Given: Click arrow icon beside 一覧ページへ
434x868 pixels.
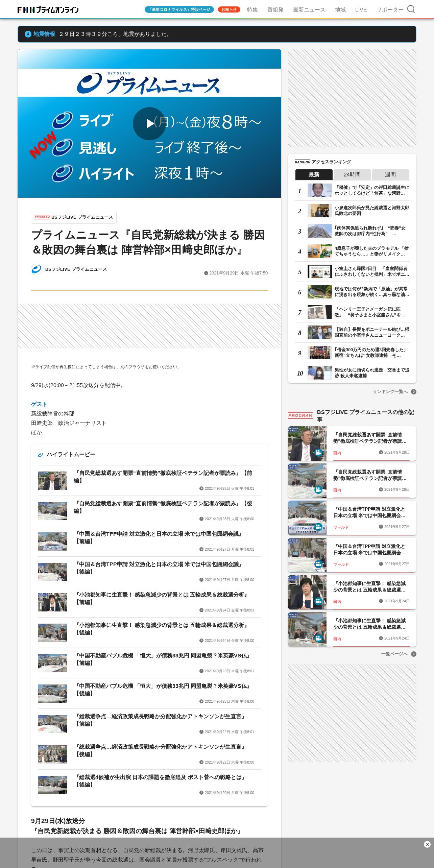Looking at the screenshot, I should pyautogui.click(x=414, y=654).
